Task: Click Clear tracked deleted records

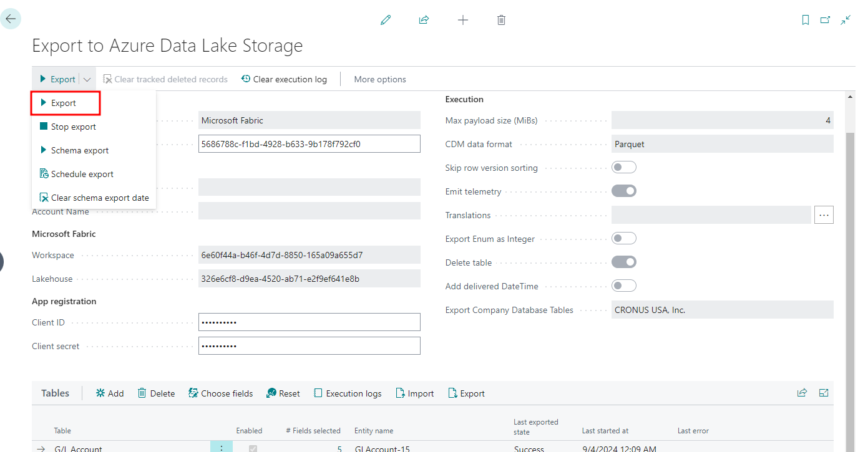Action: [x=165, y=79]
